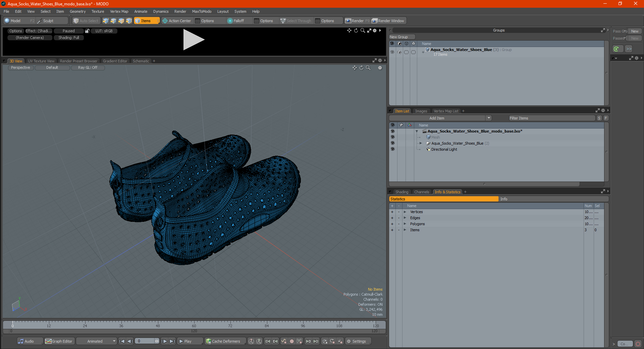Expand Aqua_Socks_Water_Shoes_Blue item in Item List
The height and width of the screenshot is (349, 644).
[421, 143]
